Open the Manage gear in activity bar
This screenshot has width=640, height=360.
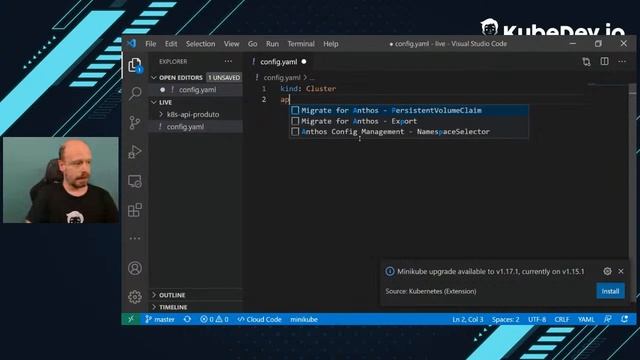point(135,297)
